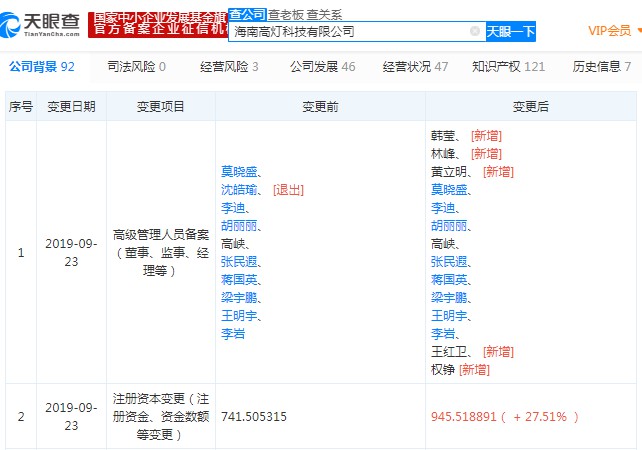
Task: Open 莫晓盛 link in 变更后 column
Action: pos(449,190)
